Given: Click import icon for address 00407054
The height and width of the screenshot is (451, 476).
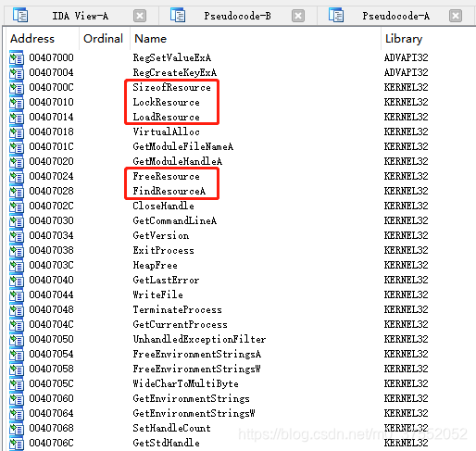Looking at the screenshot, I should 17,354.
